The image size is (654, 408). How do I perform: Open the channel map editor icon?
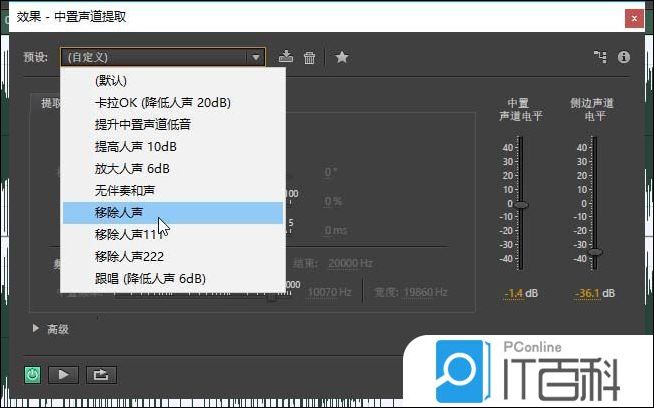tap(600, 57)
